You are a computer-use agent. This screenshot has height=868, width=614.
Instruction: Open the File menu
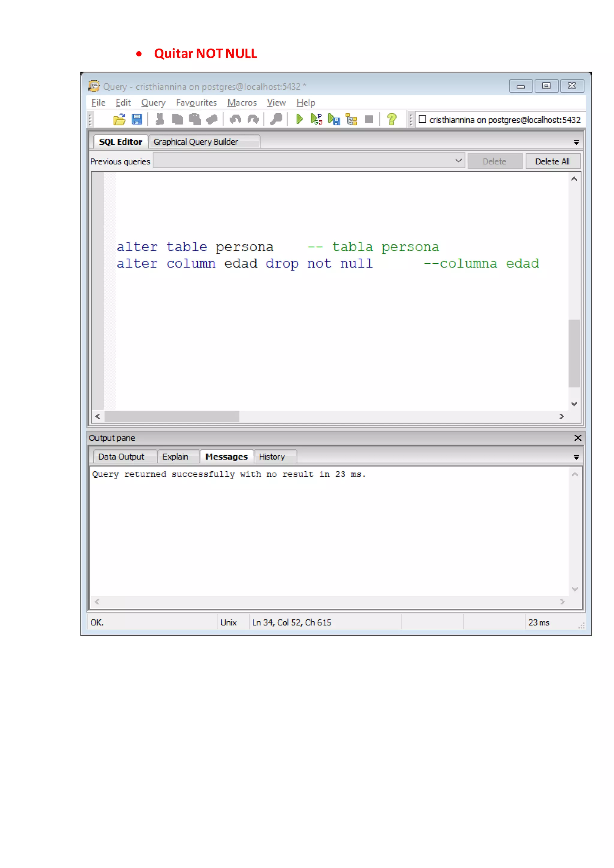point(98,103)
